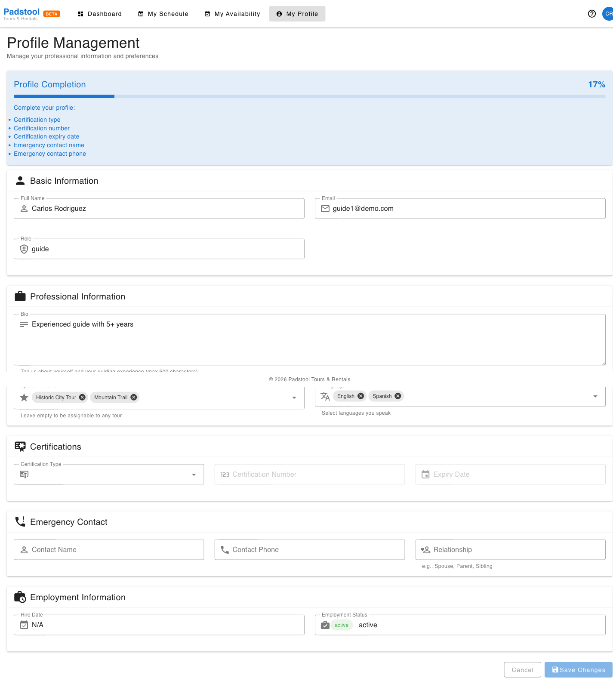
Task: Open the help question mark icon
Action: [592, 14]
